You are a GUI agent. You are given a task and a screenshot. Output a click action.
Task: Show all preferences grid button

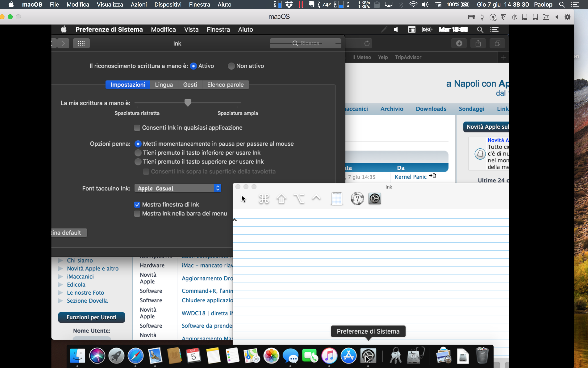coord(81,43)
